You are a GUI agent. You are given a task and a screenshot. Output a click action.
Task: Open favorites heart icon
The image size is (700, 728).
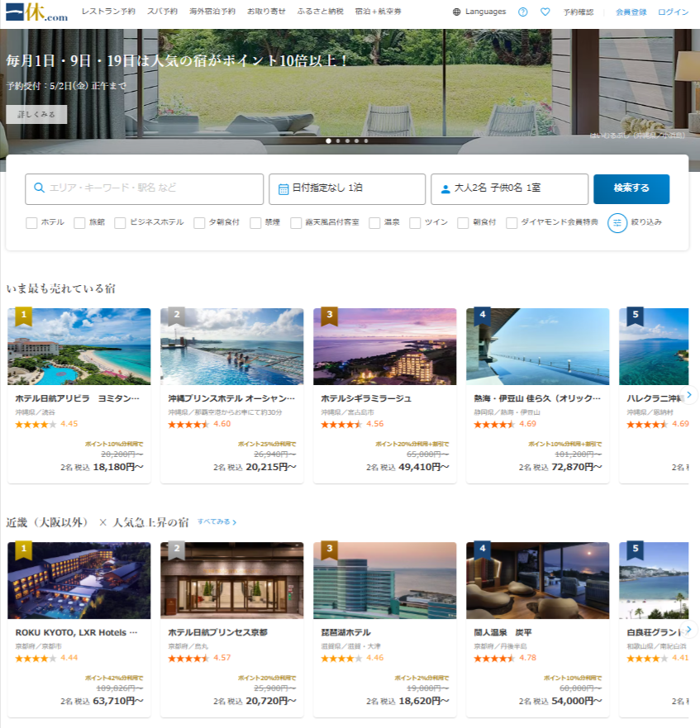point(545,12)
